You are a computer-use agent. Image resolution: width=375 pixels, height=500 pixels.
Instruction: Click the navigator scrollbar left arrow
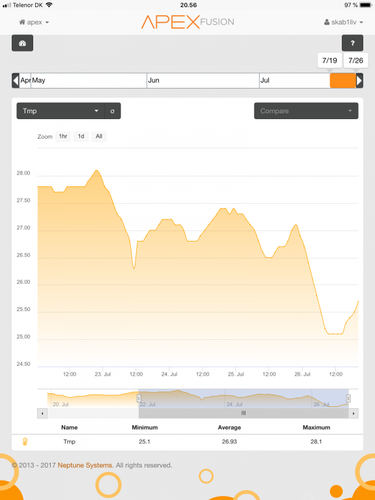[x=42, y=413]
